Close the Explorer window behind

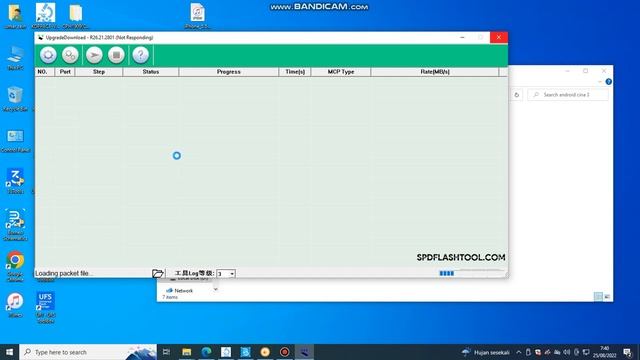pyautogui.click(x=604, y=71)
